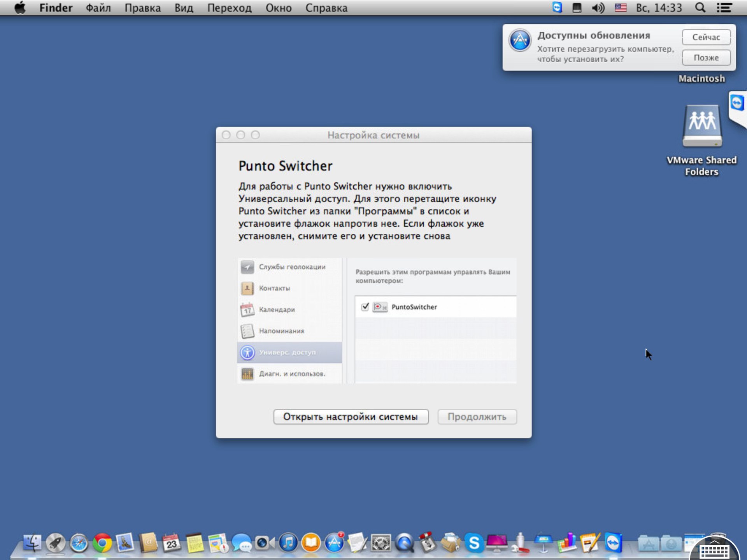
Task: Launch FaceTime camera icon in Dock
Action: click(265, 542)
